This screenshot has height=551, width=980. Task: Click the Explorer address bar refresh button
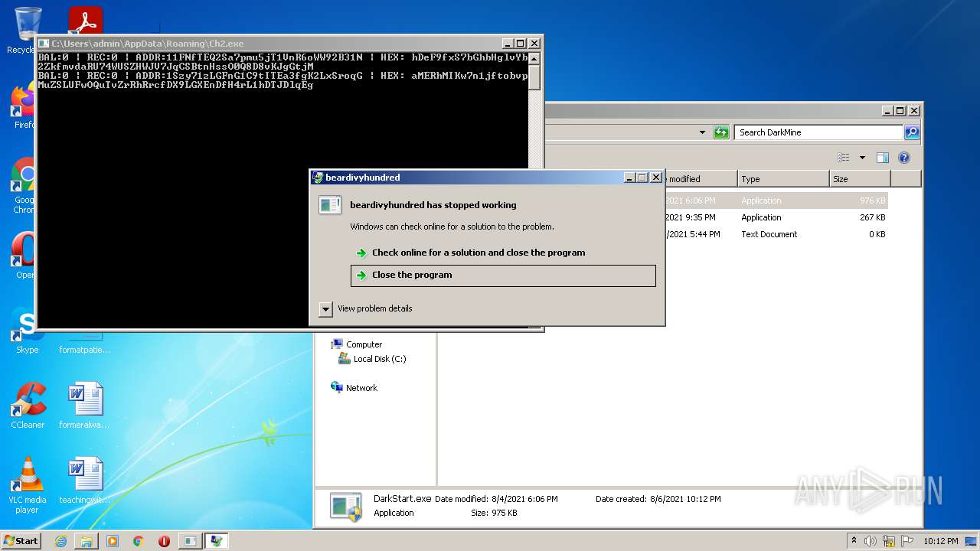coord(721,132)
